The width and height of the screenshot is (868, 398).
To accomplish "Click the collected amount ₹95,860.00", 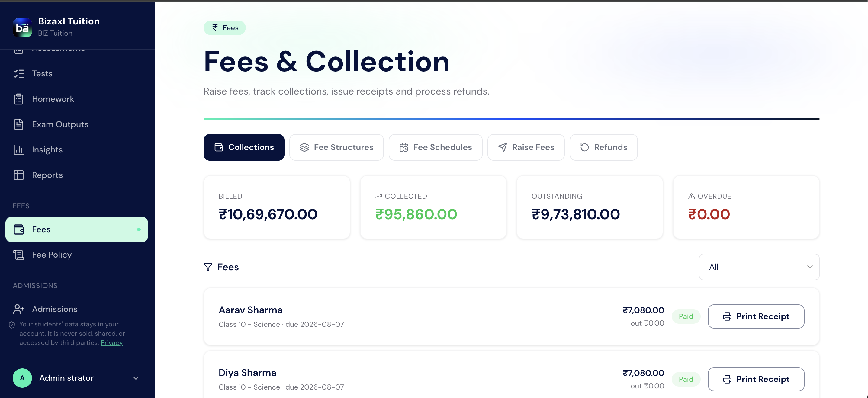I will click(x=416, y=214).
